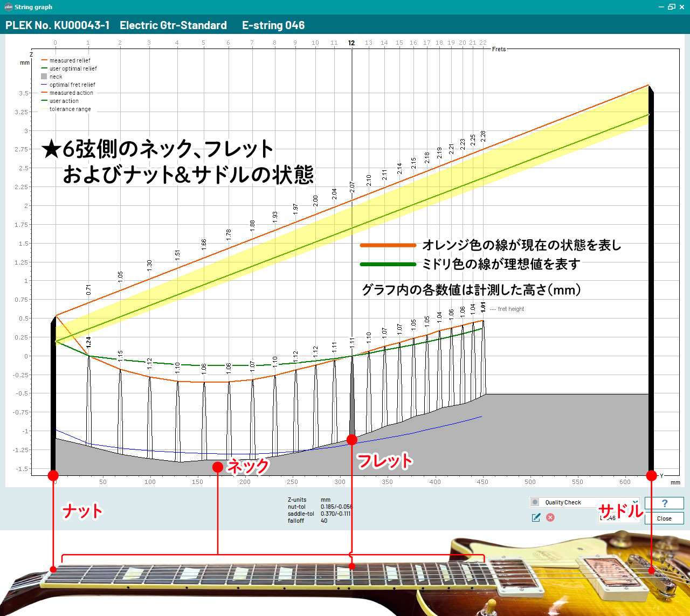Screen dimensions: 690x616
Task: Toggle the measured relief legend entry
Action: (70, 61)
